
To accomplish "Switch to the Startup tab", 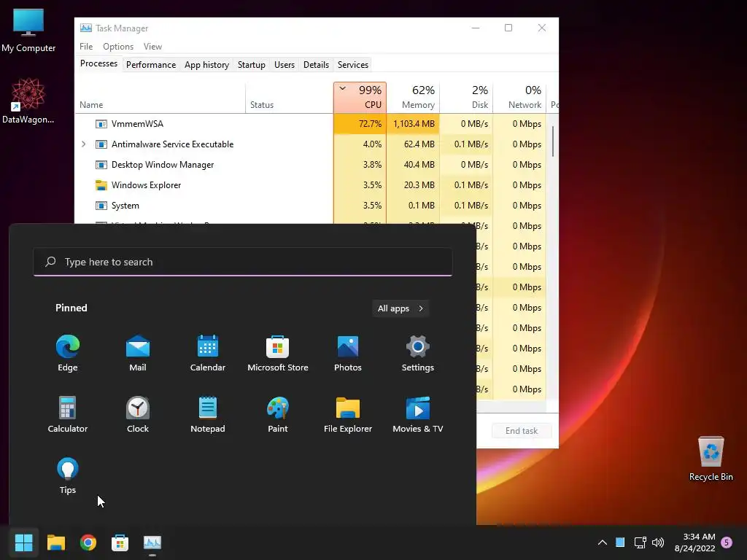I will (x=252, y=65).
